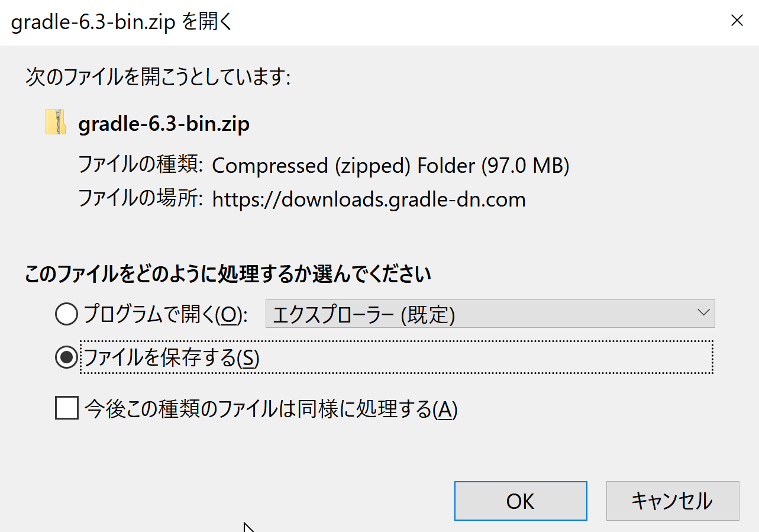The width and height of the screenshot is (759, 532).
Task: Select the プログラムで開く radio button
Action: [66, 314]
